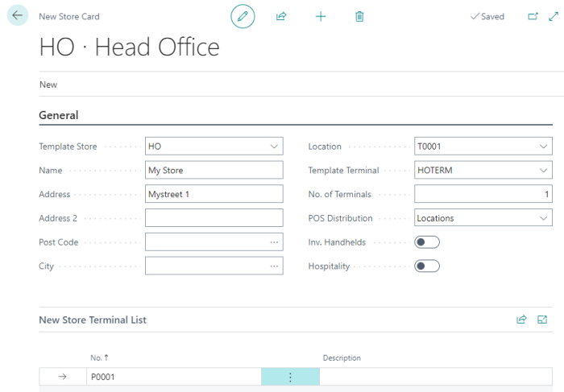
Task: Maximize the Terminal List part
Action: coord(542,320)
